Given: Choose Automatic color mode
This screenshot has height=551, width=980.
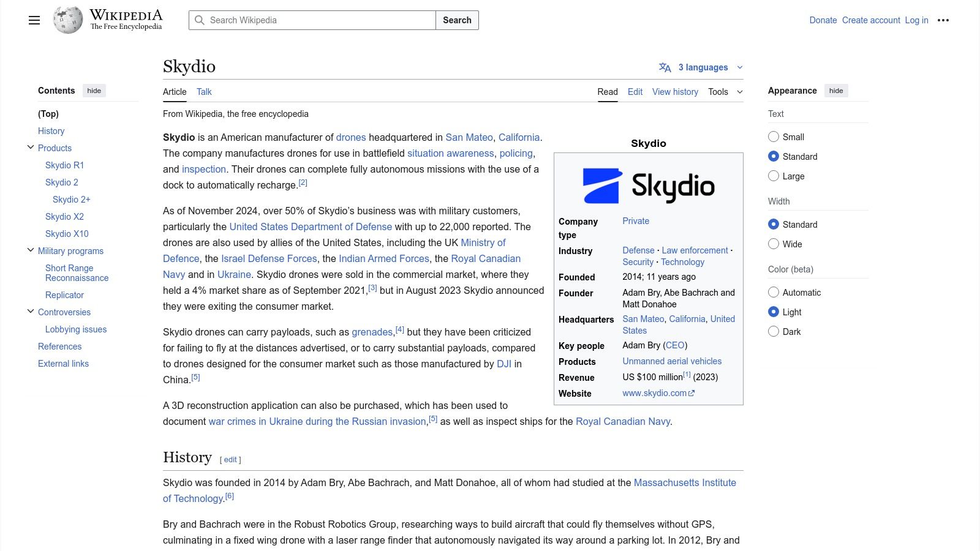Looking at the screenshot, I should click(774, 292).
